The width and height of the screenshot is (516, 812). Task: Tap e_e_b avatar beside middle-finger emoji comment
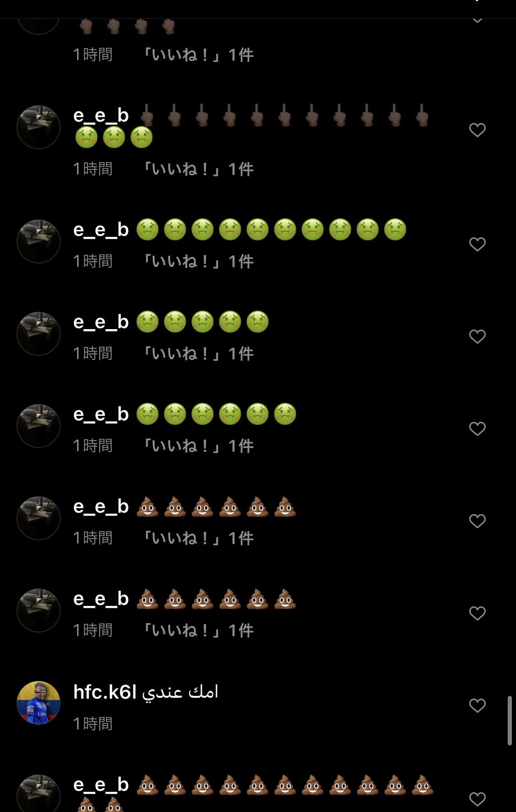coord(39,127)
